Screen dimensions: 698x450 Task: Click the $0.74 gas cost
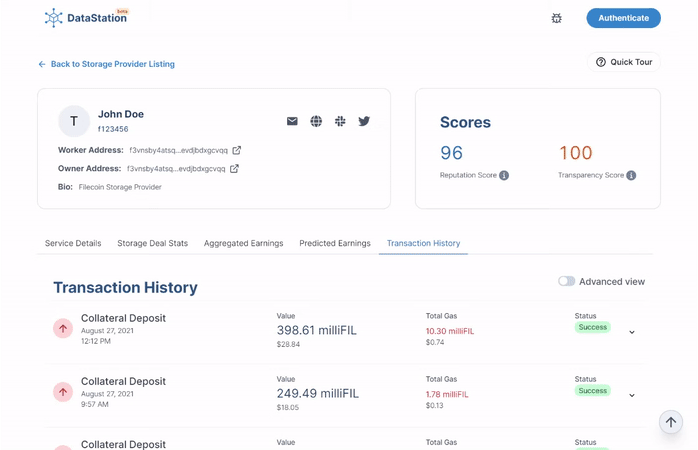pos(434,342)
